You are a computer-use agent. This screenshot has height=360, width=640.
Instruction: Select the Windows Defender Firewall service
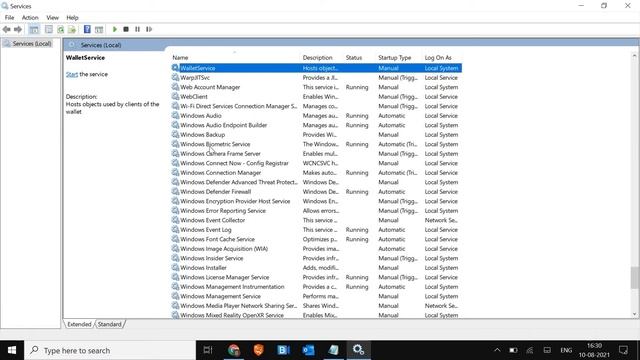316,192
